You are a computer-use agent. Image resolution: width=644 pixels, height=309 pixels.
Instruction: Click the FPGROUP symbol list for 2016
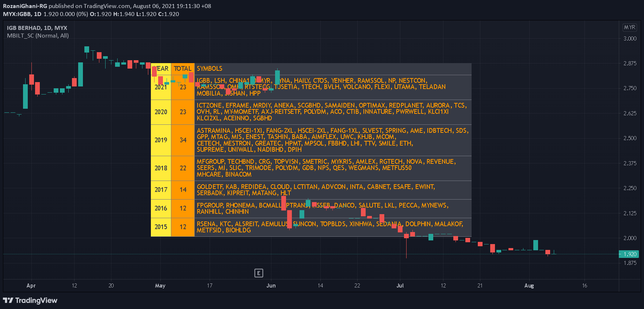click(333, 208)
